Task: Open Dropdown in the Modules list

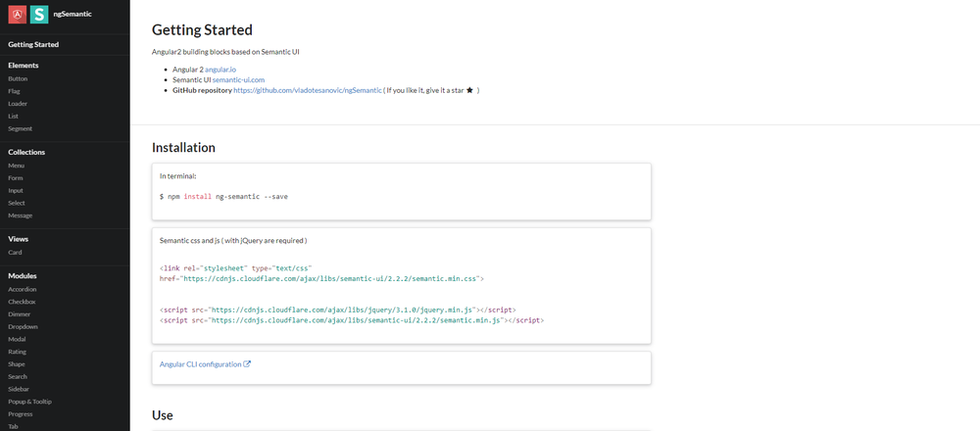Action: (24, 327)
